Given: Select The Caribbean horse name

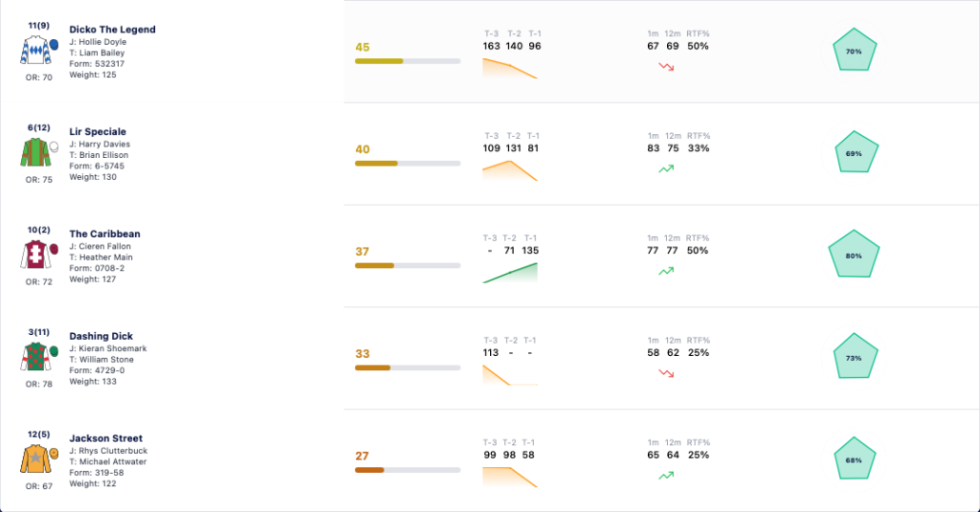Looking at the screenshot, I should click(104, 234).
